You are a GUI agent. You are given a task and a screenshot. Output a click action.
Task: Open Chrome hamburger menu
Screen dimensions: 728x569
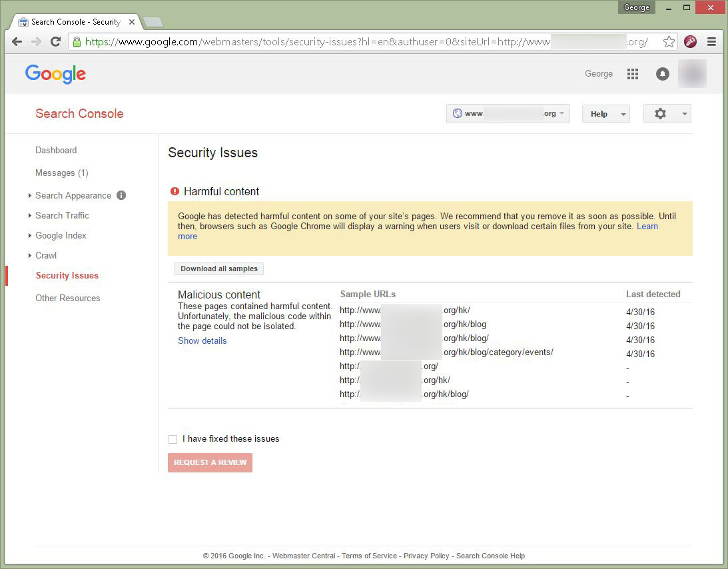711,42
